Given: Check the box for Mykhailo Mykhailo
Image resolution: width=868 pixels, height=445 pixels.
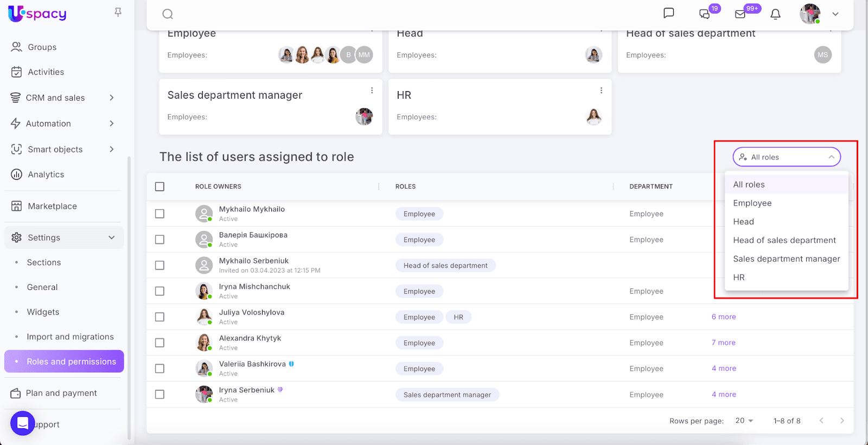Looking at the screenshot, I should [159, 214].
